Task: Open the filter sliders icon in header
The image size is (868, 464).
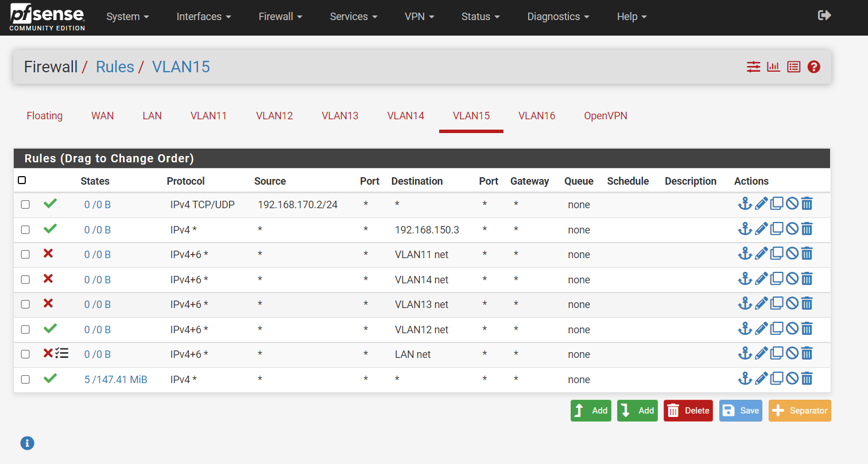Action: click(753, 67)
